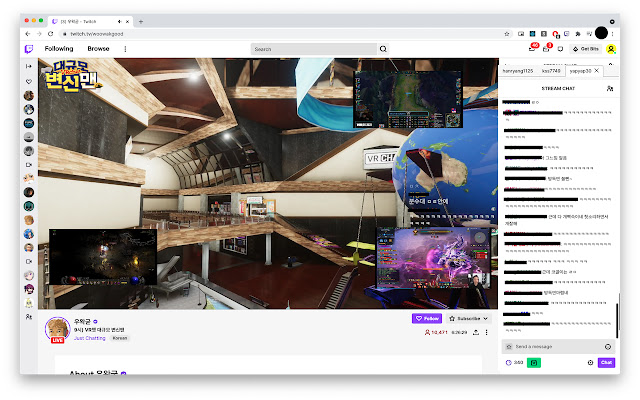The width and height of the screenshot is (640, 400).
Task: Click the streamer avatar with LIVE badge
Action: click(x=58, y=329)
